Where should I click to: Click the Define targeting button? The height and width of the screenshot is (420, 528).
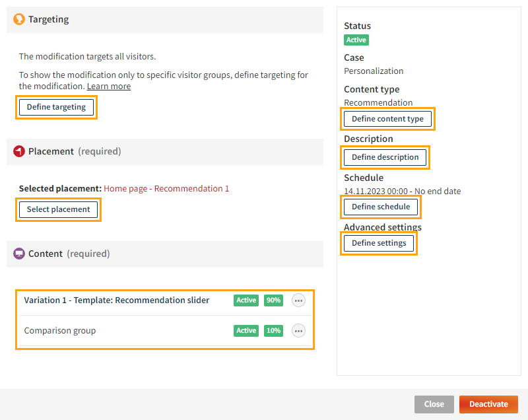click(56, 107)
